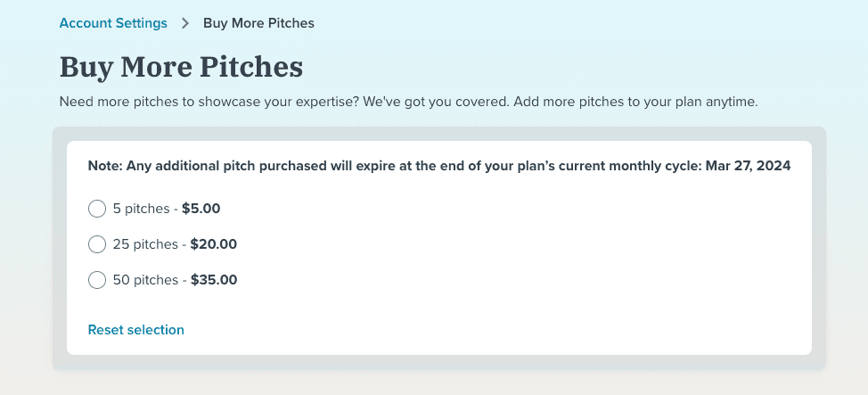This screenshot has height=395, width=868.
Task: Click the "50 pitches" label text
Action: pos(145,280)
